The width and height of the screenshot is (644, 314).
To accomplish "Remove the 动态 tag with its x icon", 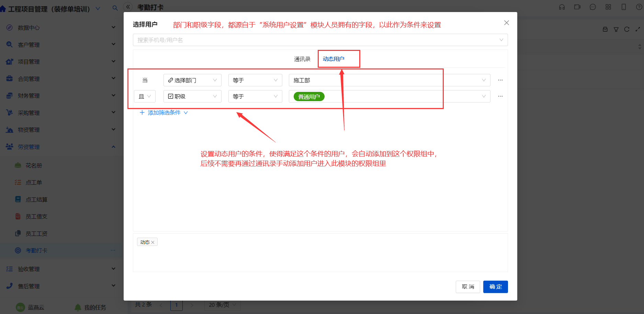I will pos(153,242).
